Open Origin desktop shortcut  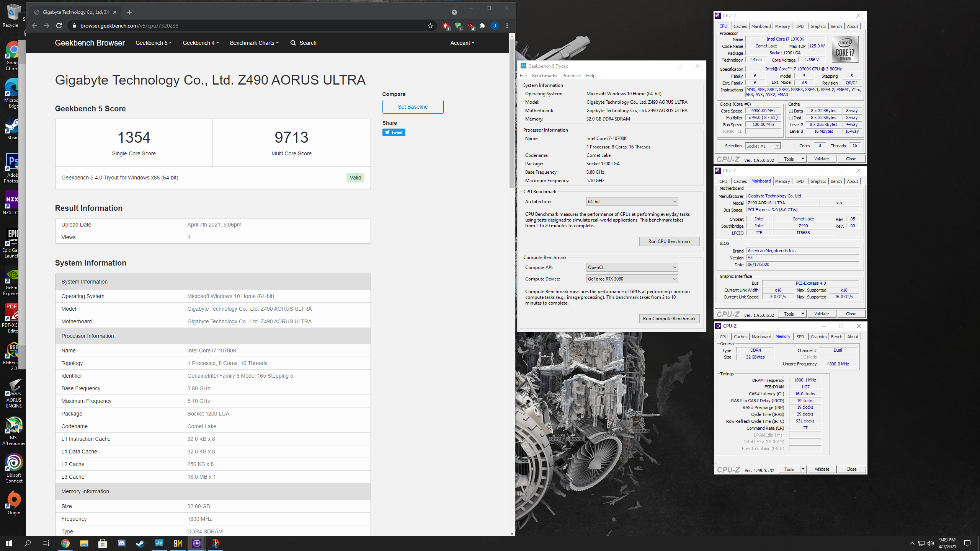click(x=14, y=503)
